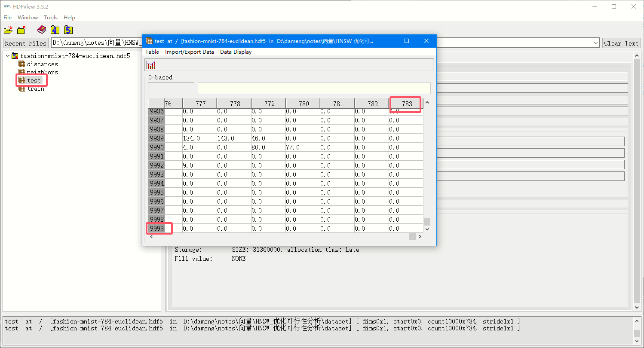
Task: Click the Open file folder icon
Action: click(x=8, y=30)
